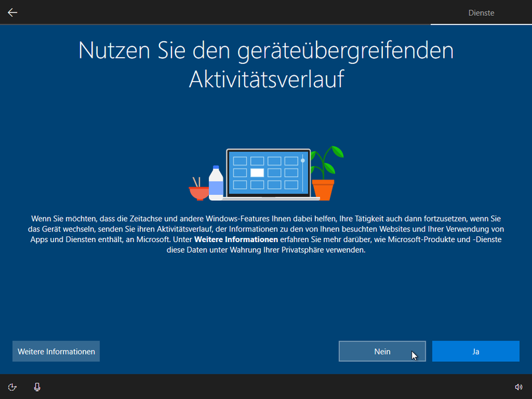The image size is (532, 399).
Task: Click the underlined Dienste header item
Action: (481, 13)
